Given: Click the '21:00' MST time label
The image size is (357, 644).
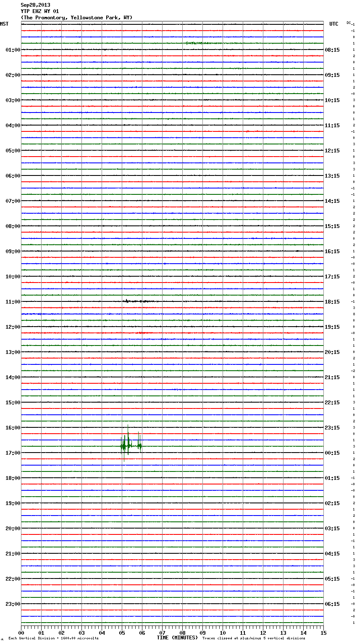Looking at the screenshot, I should [x=13, y=554].
